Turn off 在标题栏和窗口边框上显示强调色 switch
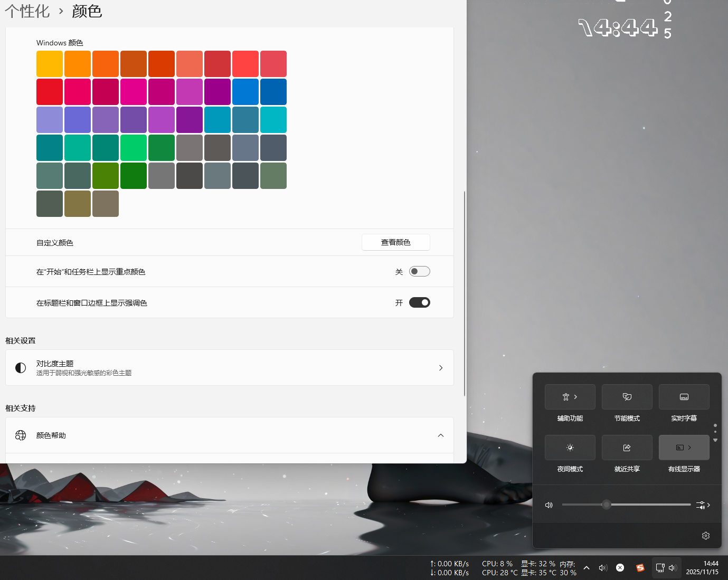 (x=420, y=302)
